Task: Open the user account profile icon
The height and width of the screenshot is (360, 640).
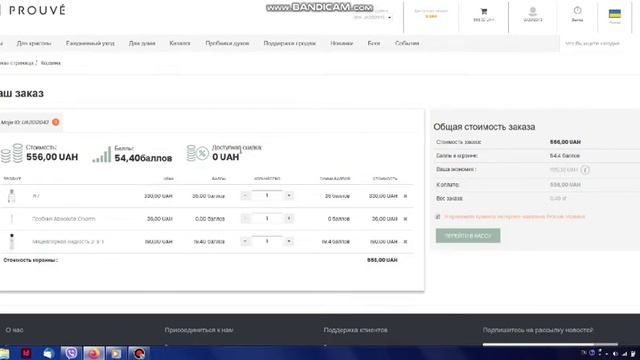Action: [533, 11]
